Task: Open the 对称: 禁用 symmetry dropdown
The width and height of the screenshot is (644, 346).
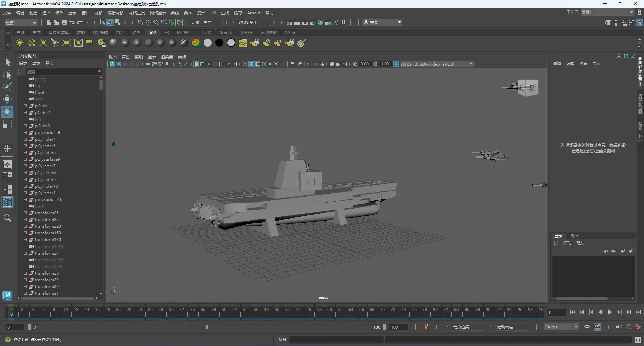Action: coord(254,22)
